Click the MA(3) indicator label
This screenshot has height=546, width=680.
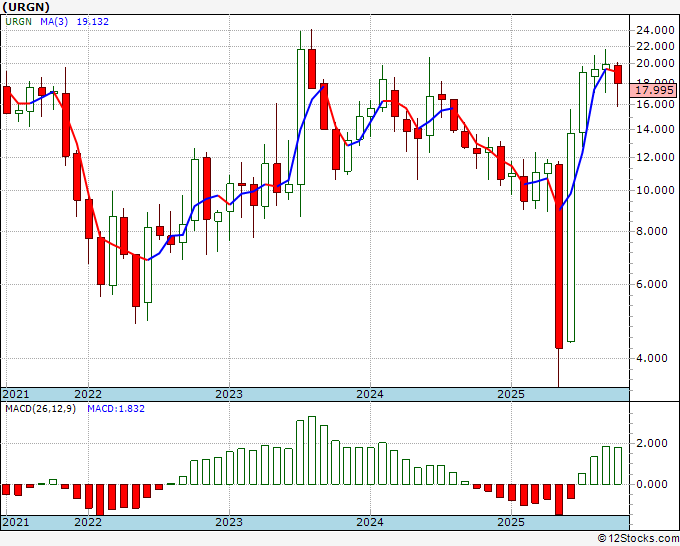[x=54, y=22]
